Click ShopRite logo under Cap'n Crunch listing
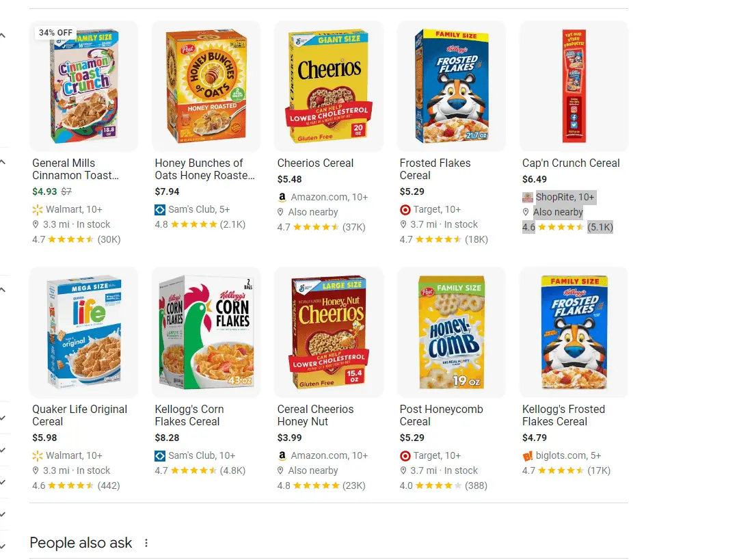Screen dimensions: 739x560 pos(527,197)
